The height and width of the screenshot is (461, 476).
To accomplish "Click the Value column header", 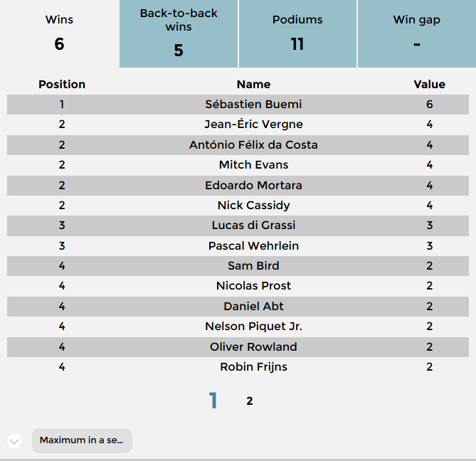I will pyautogui.click(x=429, y=84).
